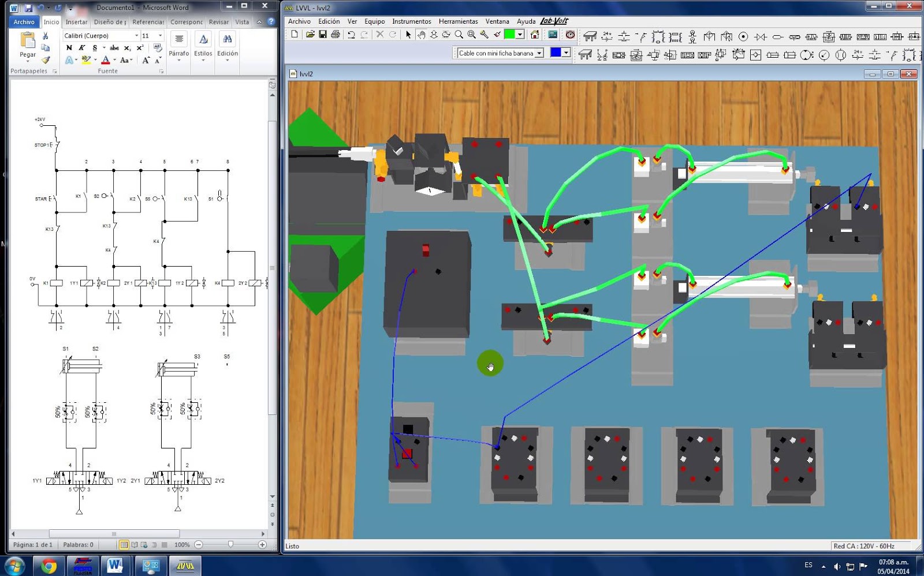Print the circuit with the printer icon
Image resolution: width=924 pixels, height=576 pixels.
pos(336,35)
